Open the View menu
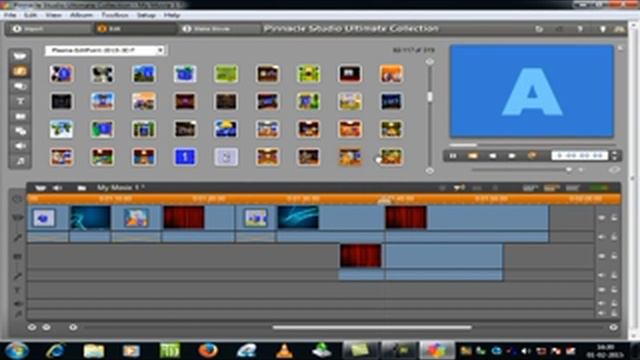 [x=53, y=15]
